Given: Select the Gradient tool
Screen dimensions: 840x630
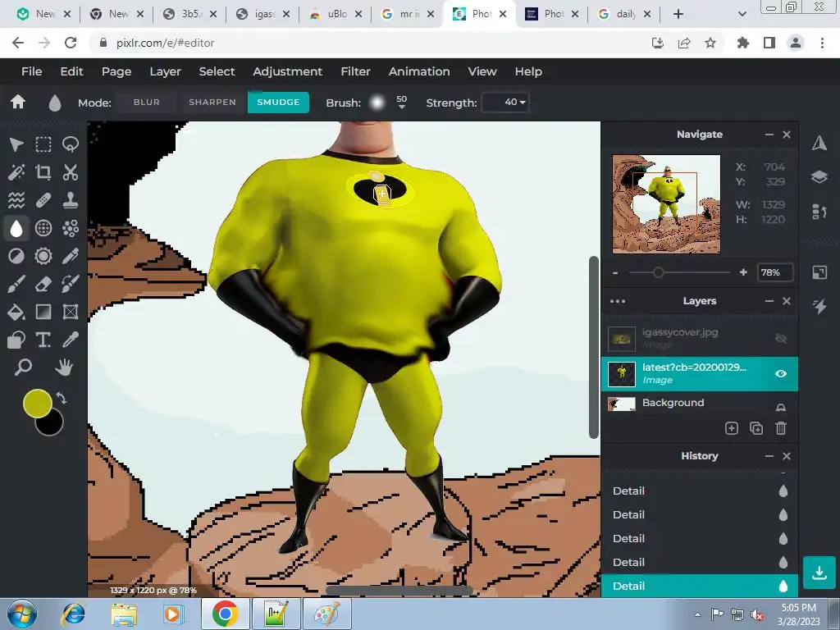Looking at the screenshot, I should coord(43,312).
